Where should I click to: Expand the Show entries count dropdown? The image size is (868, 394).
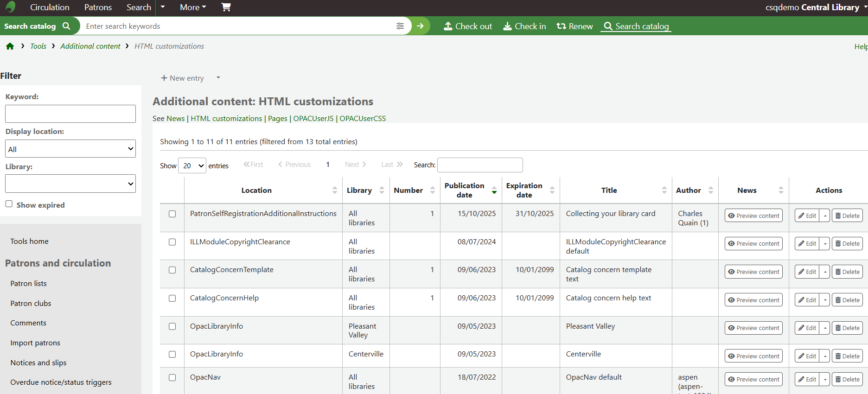(x=192, y=165)
